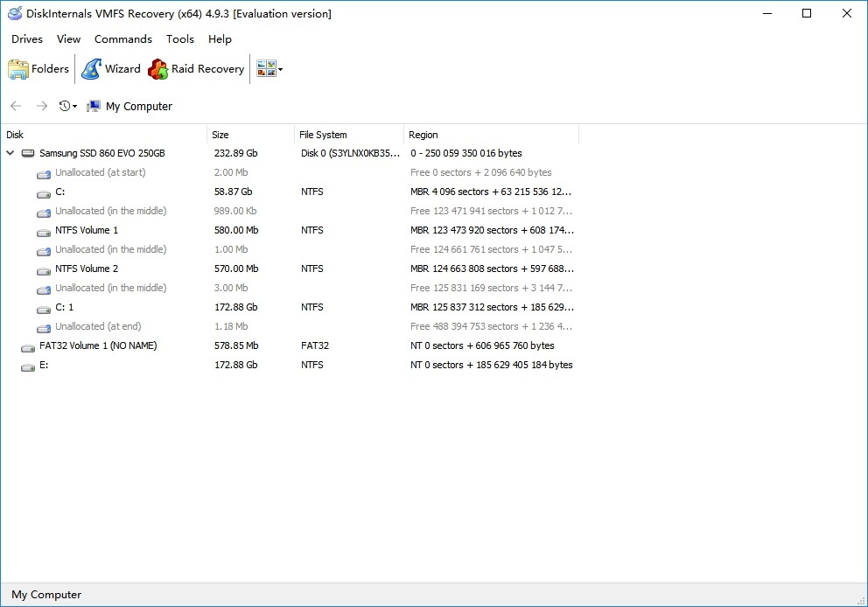Screen dimensions: 868x607
Task: Click the back navigation arrow
Action: pyautogui.click(x=16, y=106)
